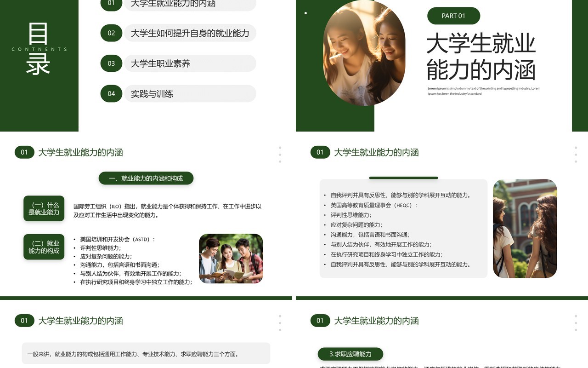Select the 实践与训练 contents entry
Screen dimensions: 588x368
[190, 94]
